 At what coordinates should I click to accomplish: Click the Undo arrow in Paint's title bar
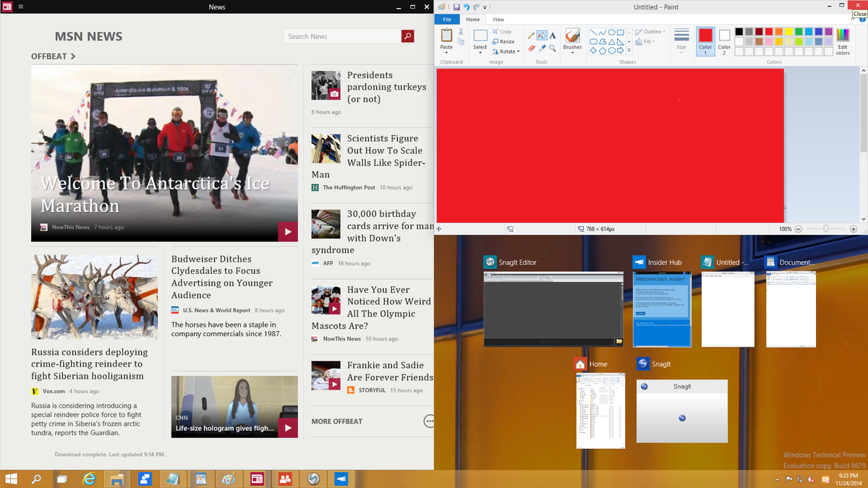[467, 7]
